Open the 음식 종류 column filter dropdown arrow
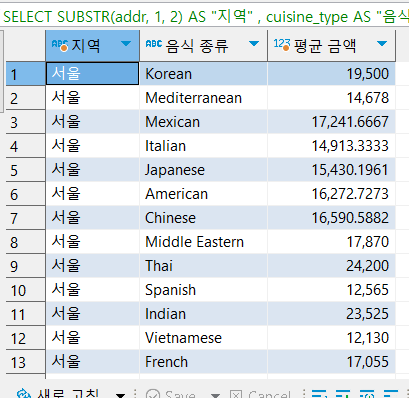409x398 pixels. (x=254, y=44)
